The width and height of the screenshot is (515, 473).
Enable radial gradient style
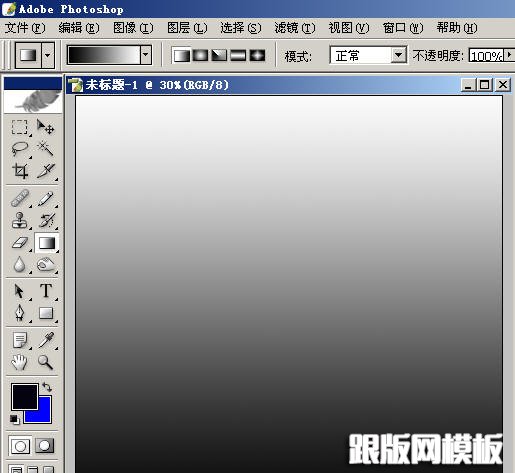pos(200,55)
